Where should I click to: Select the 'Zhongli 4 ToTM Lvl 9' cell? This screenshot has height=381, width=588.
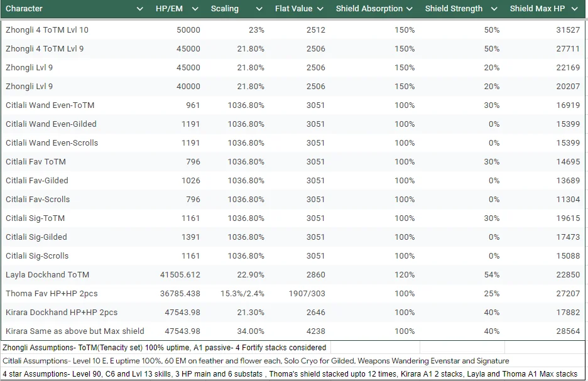click(45, 49)
